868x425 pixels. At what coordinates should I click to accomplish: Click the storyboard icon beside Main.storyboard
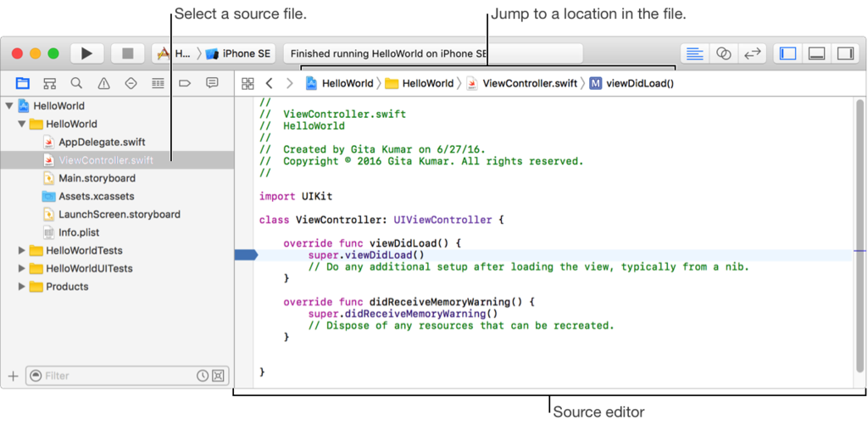click(x=49, y=178)
